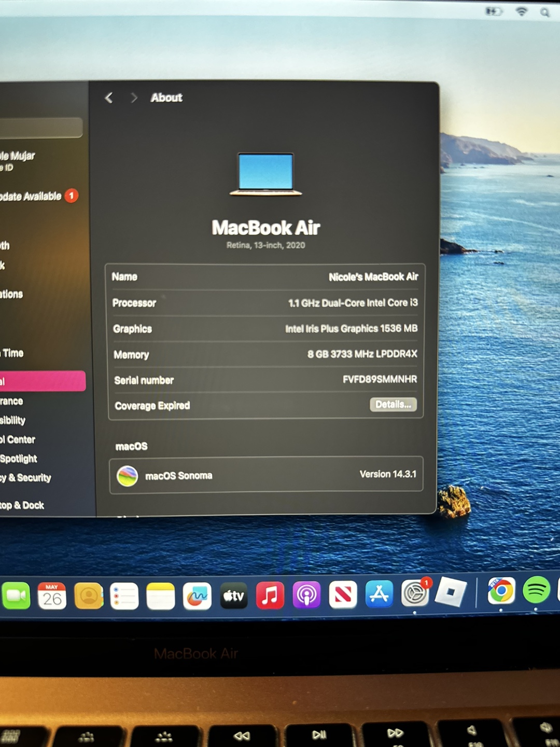Click System Settings gear in the Dock
560x747 pixels.
pyautogui.click(x=415, y=593)
